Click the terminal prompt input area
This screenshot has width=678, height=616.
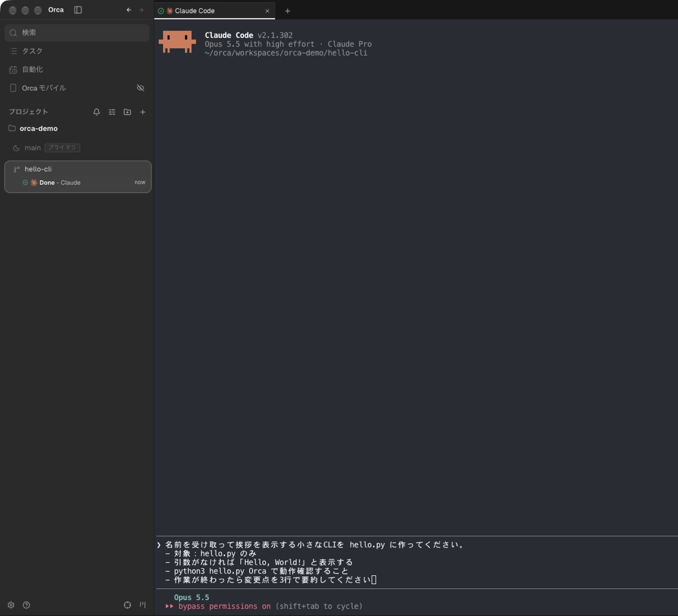pyautogui.click(x=417, y=562)
